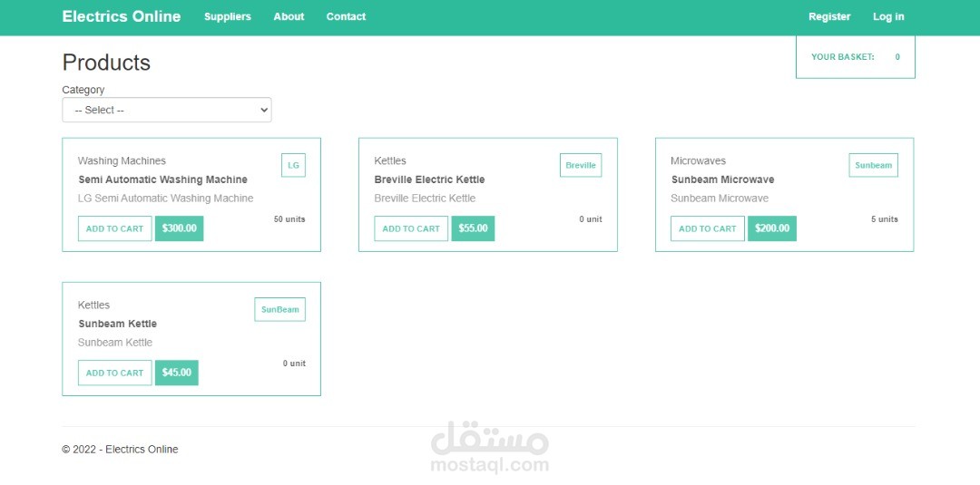The width and height of the screenshot is (980, 485).
Task: Go to the Suppliers page
Action: 228,17
